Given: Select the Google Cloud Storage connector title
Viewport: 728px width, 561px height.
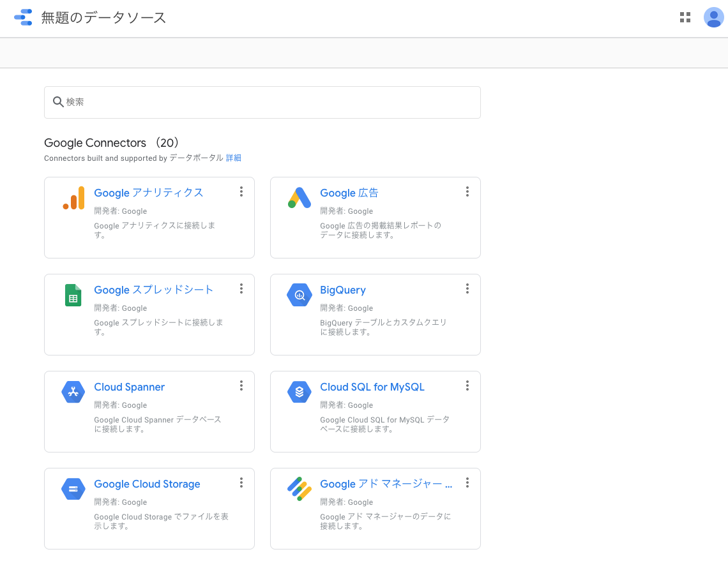Looking at the screenshot, I should click(x=147, y=484).
